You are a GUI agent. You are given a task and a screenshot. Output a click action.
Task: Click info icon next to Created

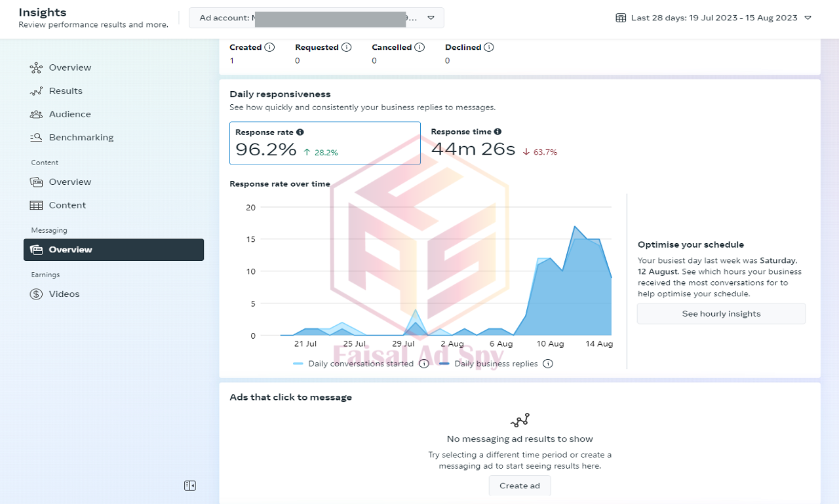click(x=269, y=47)
